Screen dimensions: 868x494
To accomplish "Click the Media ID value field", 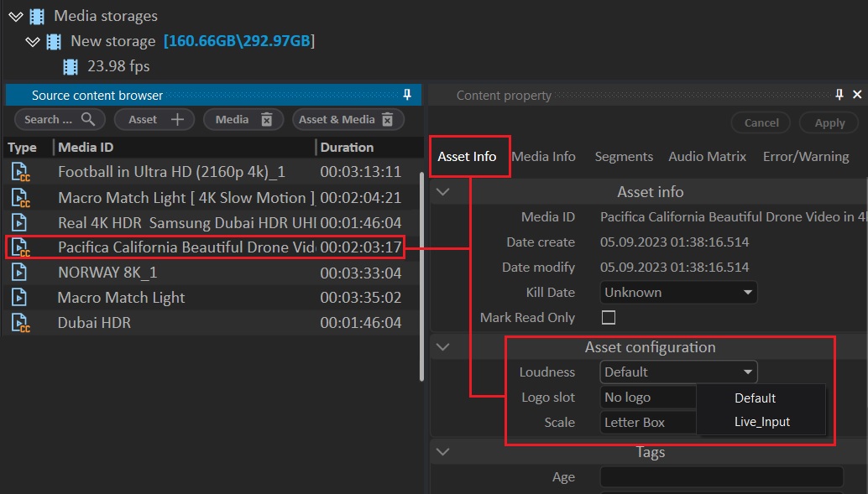I will (x=733, y=217).
